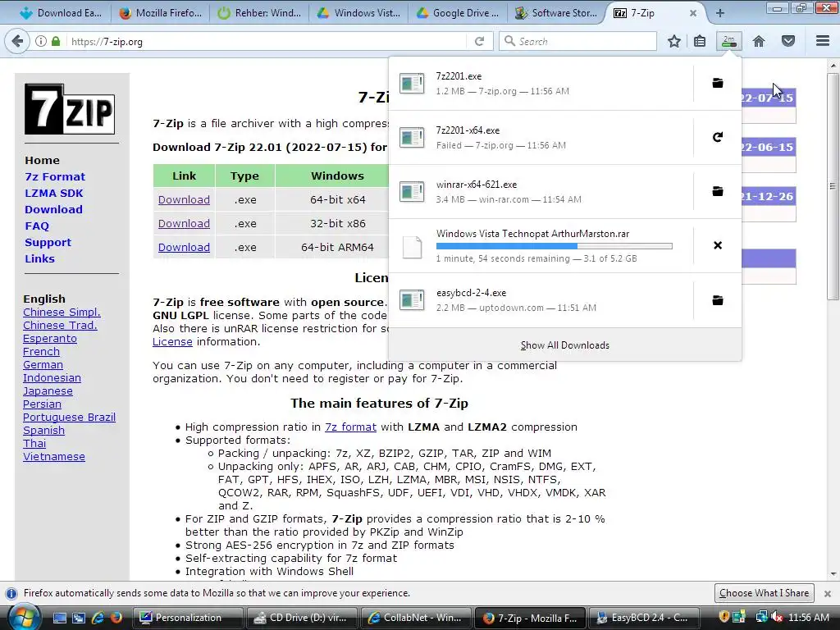Viewport: 840px width, 630px height.
Task: Click the taskbar clock 11:56 AM
Action: coord(808,618)
